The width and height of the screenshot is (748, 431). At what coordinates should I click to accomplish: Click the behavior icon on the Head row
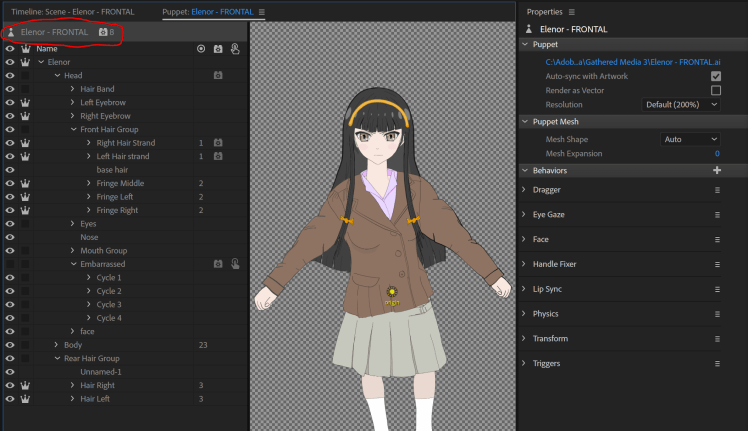tap(217, 75)
